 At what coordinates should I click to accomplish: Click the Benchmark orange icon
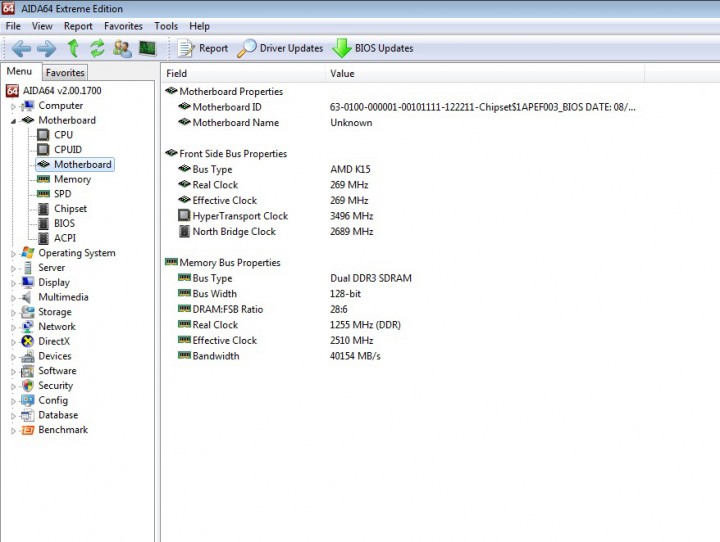[28, 429]
